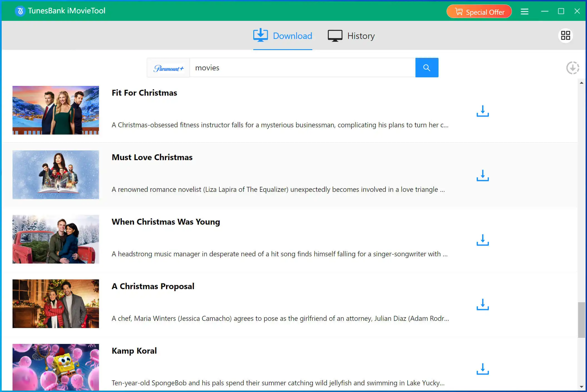This screenshot has width=587, height=392.
Task: Click the vertical scrollbar thumb
Action: point(581,320)
